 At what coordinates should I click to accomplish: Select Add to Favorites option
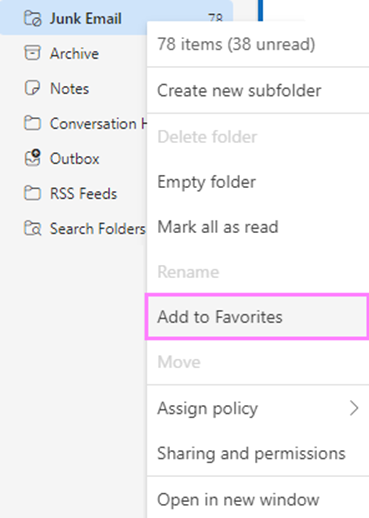click(x=258, y=317)
